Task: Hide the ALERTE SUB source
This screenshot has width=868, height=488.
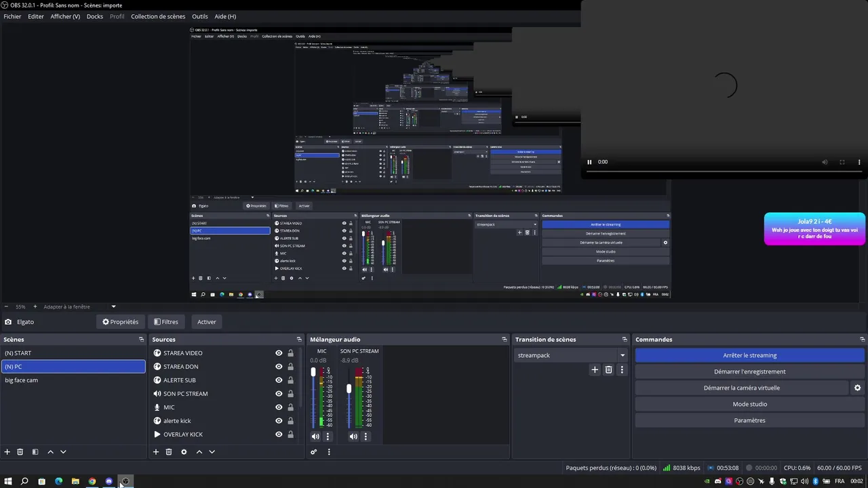Action: click(279, 380)
